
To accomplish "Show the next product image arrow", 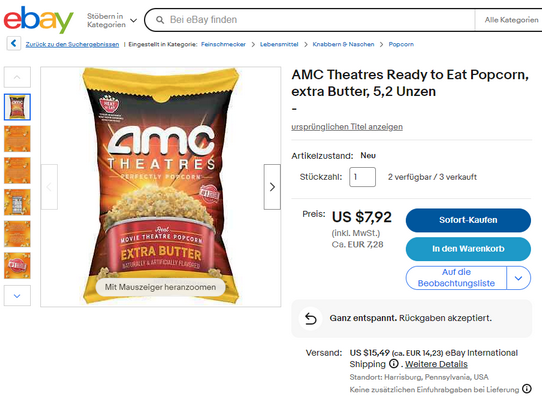I will point(272,187).
